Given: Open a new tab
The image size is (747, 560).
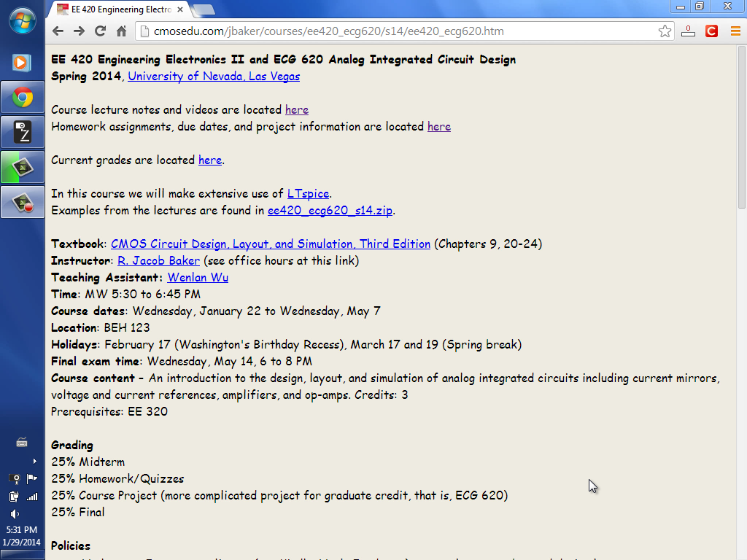Looking at the screenshot, I should point(204,9).
